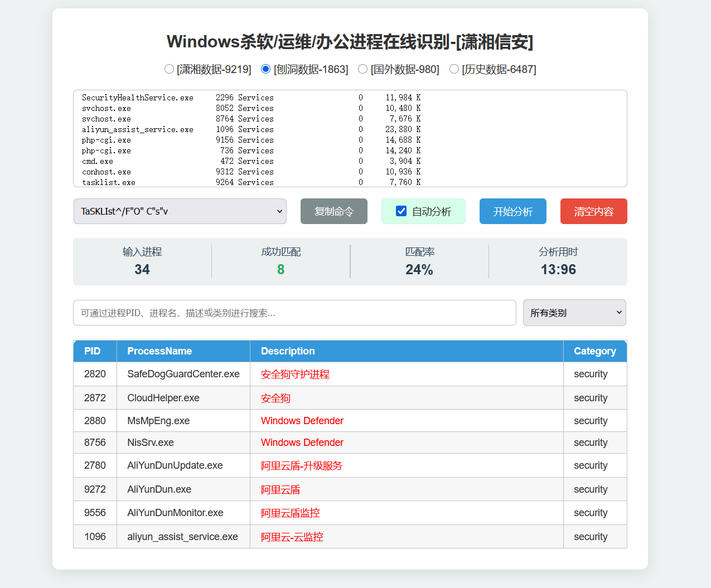This screenshot has height=588, width=711.
Task: Click the 复制命令 button
Action: [x=333, y=211]
